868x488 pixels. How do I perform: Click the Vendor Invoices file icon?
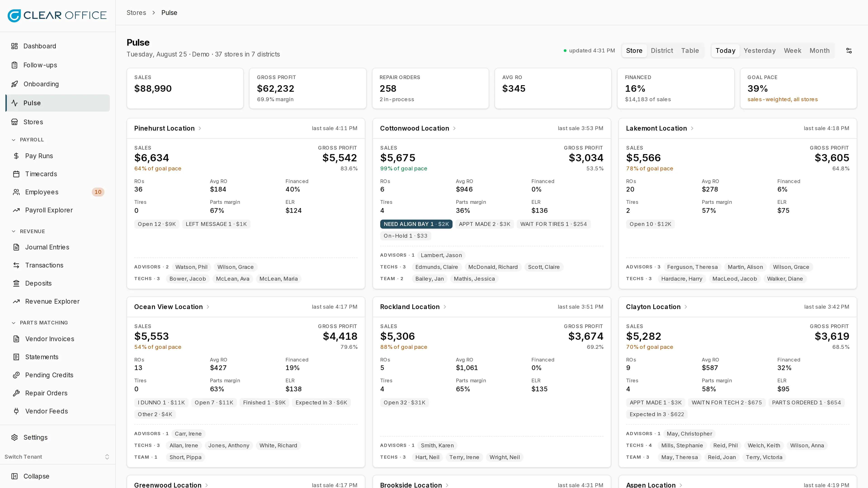click(16, 339)
